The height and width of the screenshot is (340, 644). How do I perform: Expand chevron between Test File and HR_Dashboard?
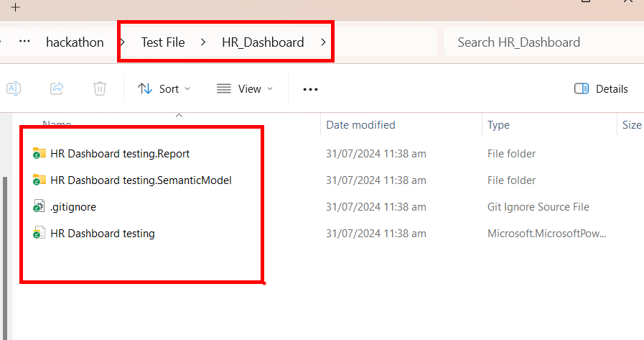[204, 42]
